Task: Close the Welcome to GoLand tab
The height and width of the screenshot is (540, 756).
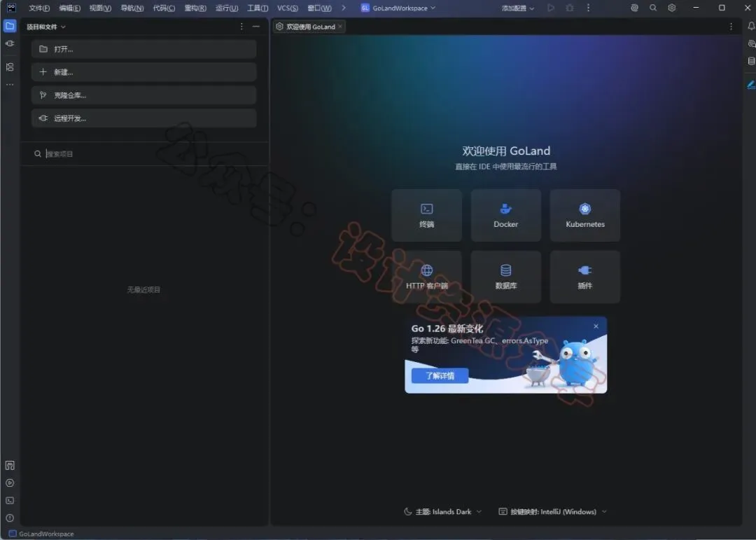Action: [x=340, y=27]
